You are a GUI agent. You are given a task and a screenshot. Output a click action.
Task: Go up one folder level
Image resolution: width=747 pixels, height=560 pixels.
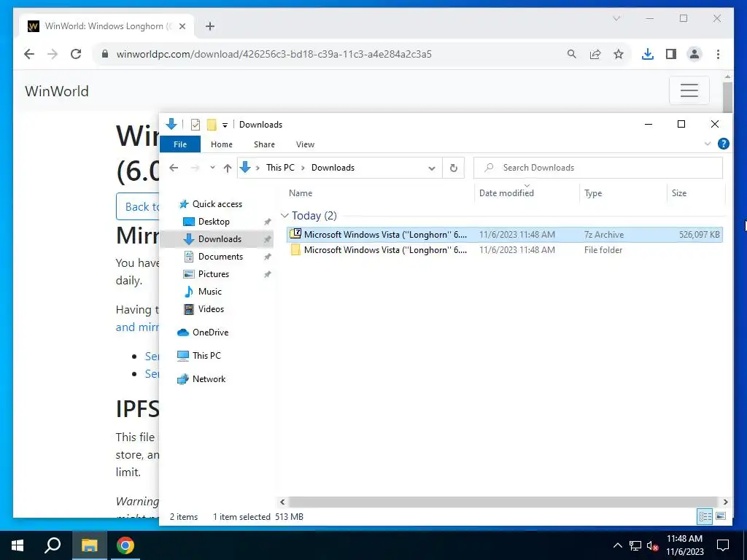(228, 168)
